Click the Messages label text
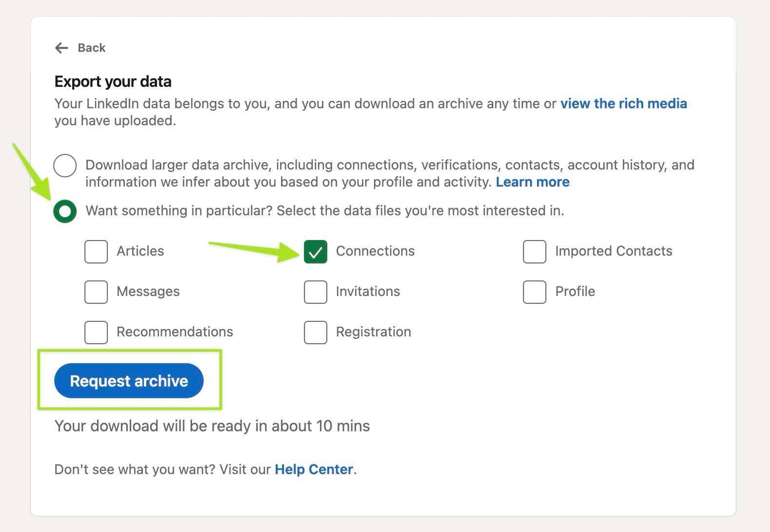This screenshot has width=770, height=532. coord(148,291)
